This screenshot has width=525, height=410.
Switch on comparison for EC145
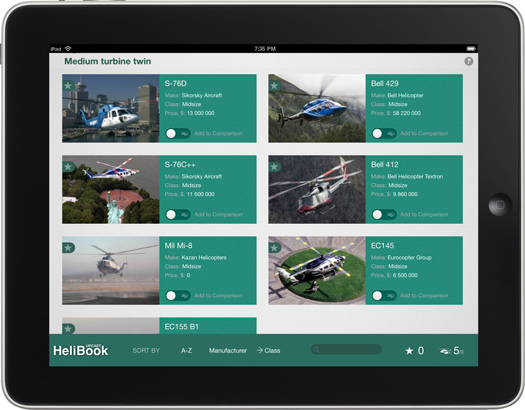click(x=384, y=295)
